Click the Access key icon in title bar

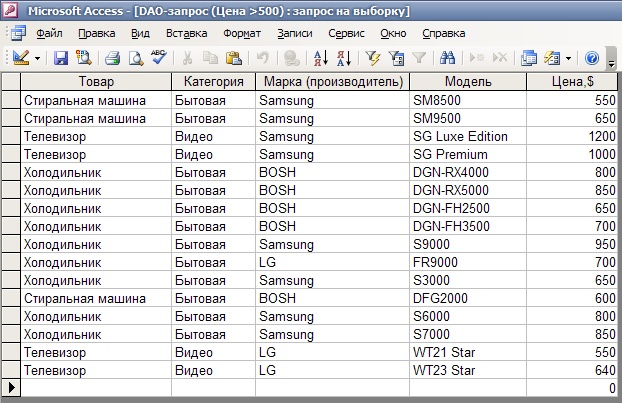pos(10,11)
